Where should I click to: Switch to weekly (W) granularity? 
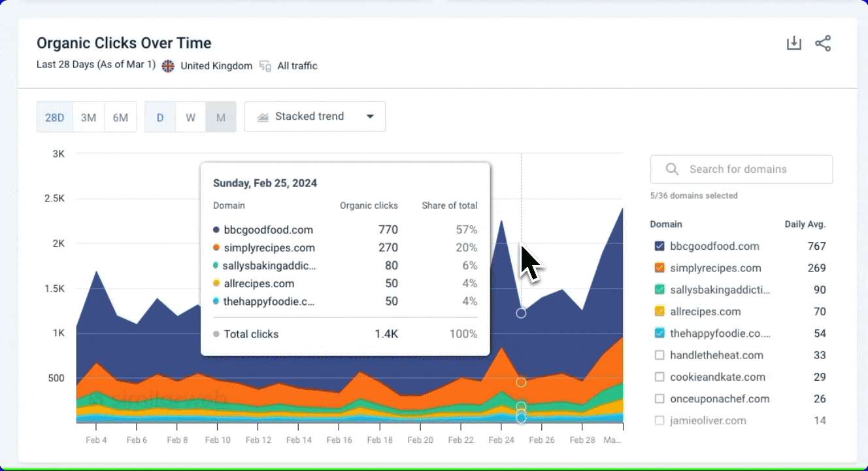click(x=190, y=117)
